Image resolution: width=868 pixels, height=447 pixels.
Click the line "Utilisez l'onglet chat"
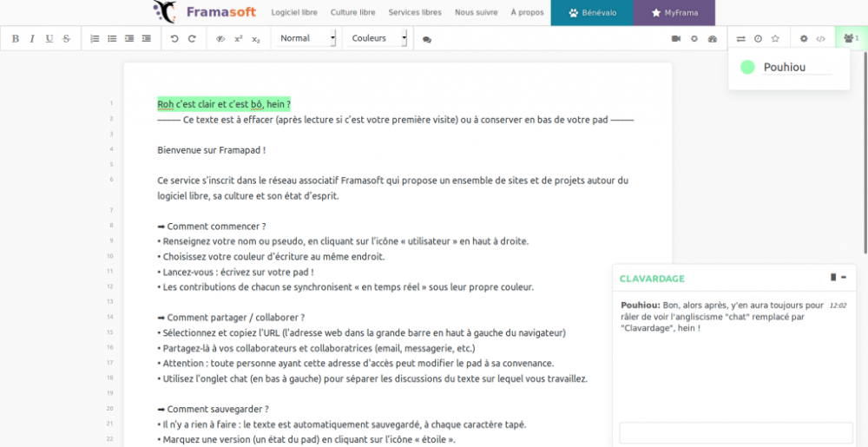pos(372,379)
